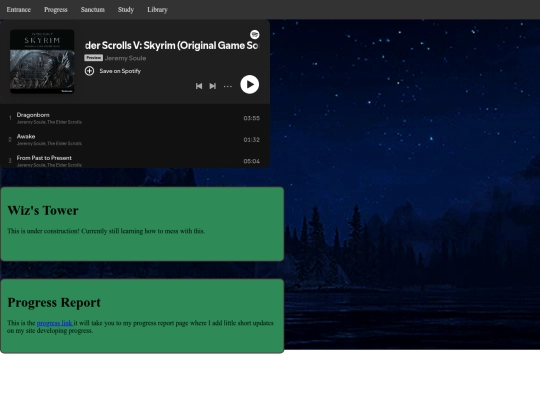The width and height of the screenshot is (540, 405).
Task: Visit the Library nav link
Action: point(157,10)
